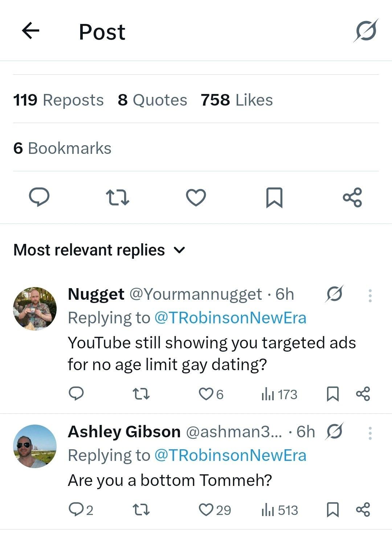Repost the main post
Screen dimensions: 392x536
[x=117, y=197]
